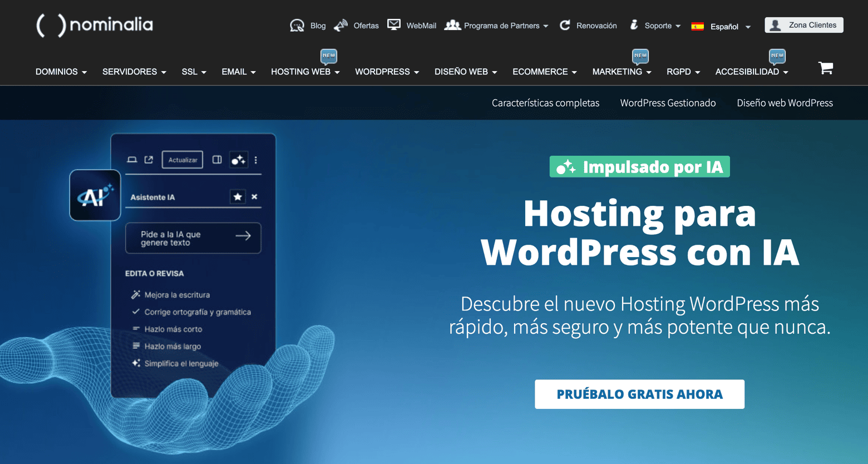Screen dimensions: 868x464
Task: Click the Nominalia logo
Action: click(x=95, y=25)
